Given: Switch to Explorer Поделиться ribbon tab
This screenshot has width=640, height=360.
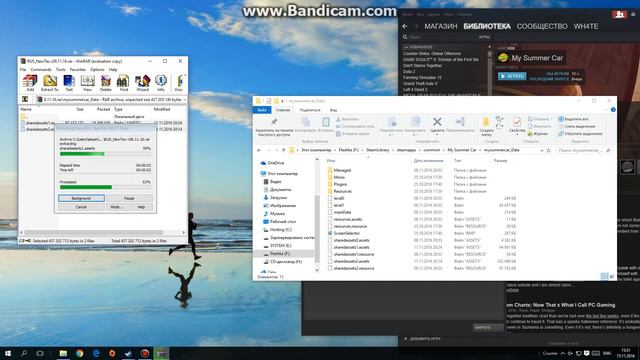Looking at the screenshot, I should point(310,110).
